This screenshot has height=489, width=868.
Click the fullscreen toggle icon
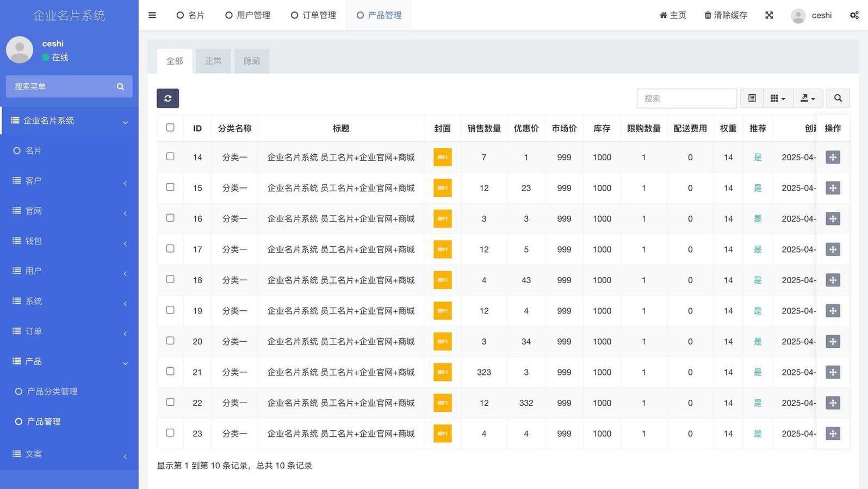tap(769, 15)
